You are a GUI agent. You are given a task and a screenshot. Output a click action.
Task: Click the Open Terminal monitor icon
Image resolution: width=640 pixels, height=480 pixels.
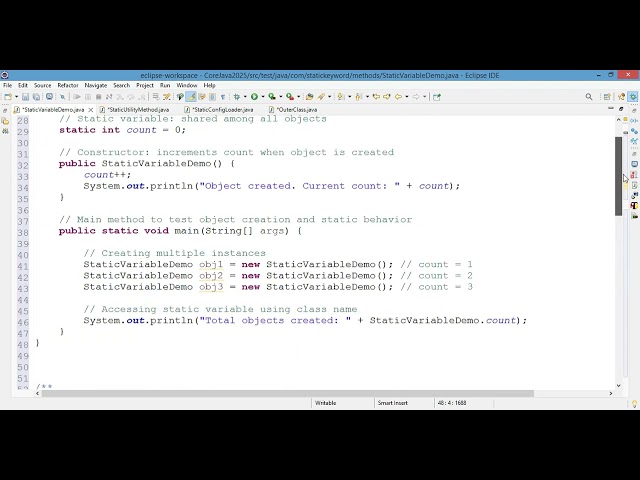[x=49, y=97]
